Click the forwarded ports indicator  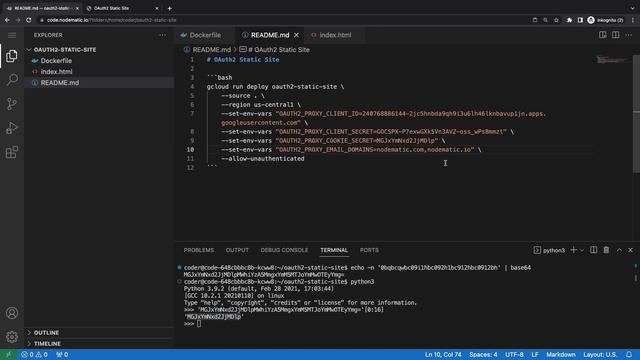coord(62,354)
